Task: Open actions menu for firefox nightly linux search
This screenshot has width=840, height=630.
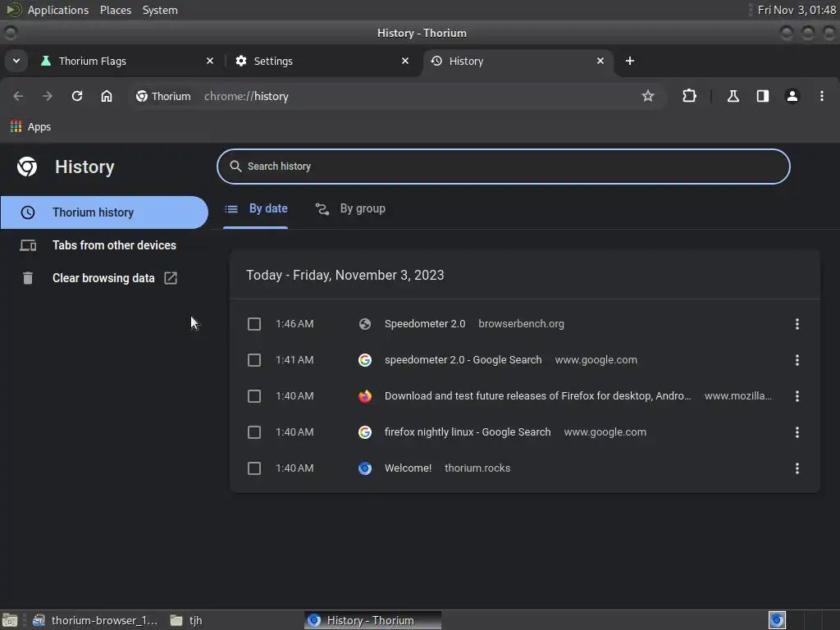Action: tap(797, 432)
